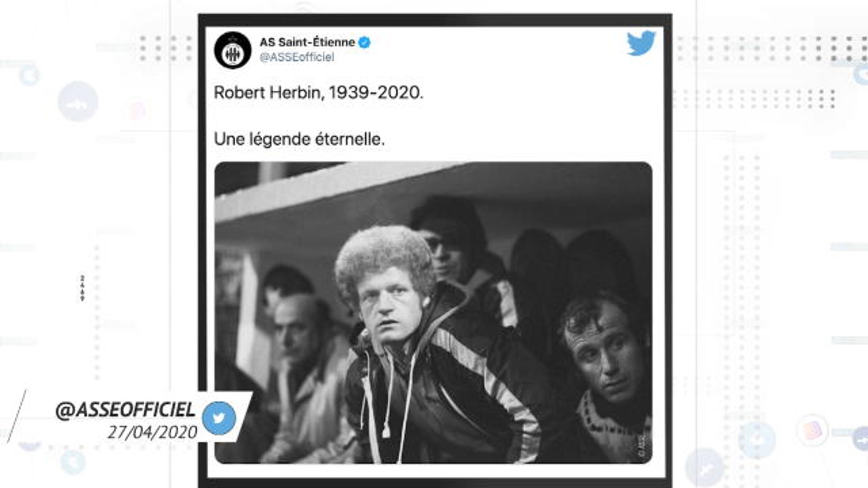
Task: Click the 27/04/2020 date label
Action: [152, 432]
